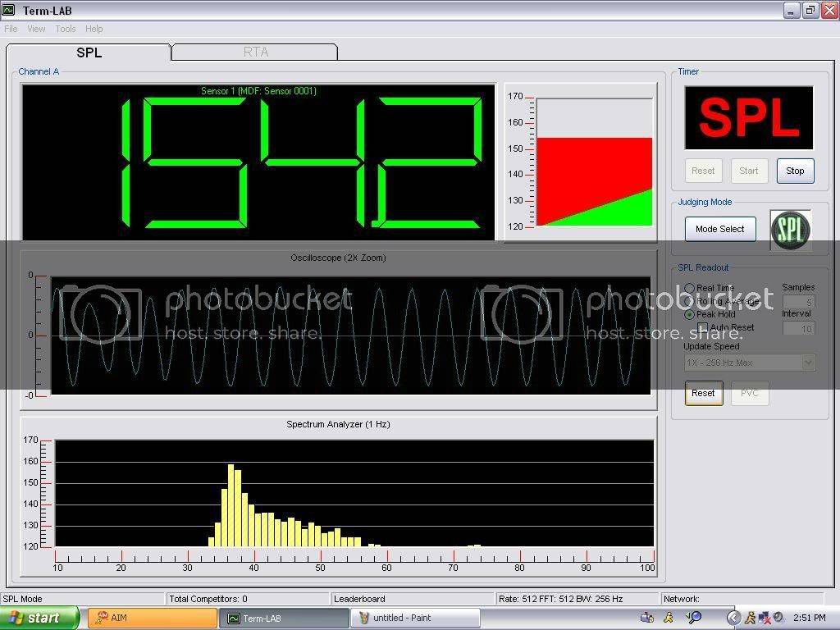Open the File menu
Screen dimensions: 840x630
point(11,29)
